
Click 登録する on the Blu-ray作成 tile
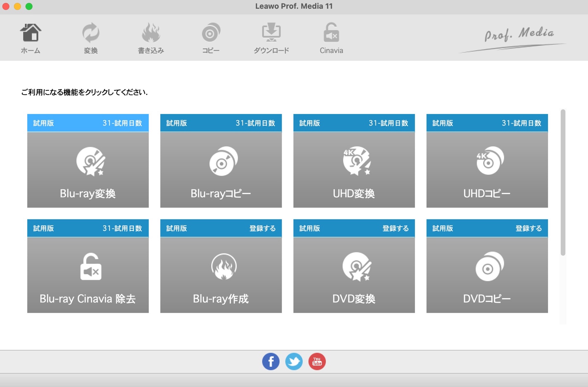263,228
